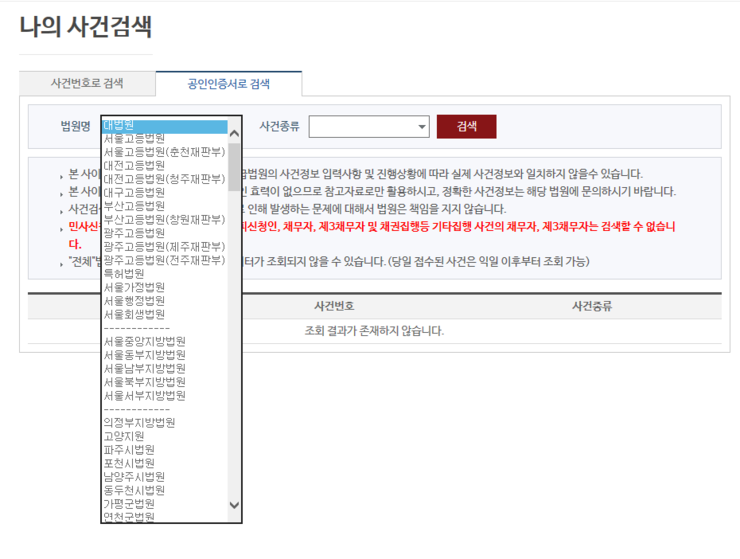Pick 동두천시법원 option
The height and width of the screenshot is (559, 740).
(165, 490)
